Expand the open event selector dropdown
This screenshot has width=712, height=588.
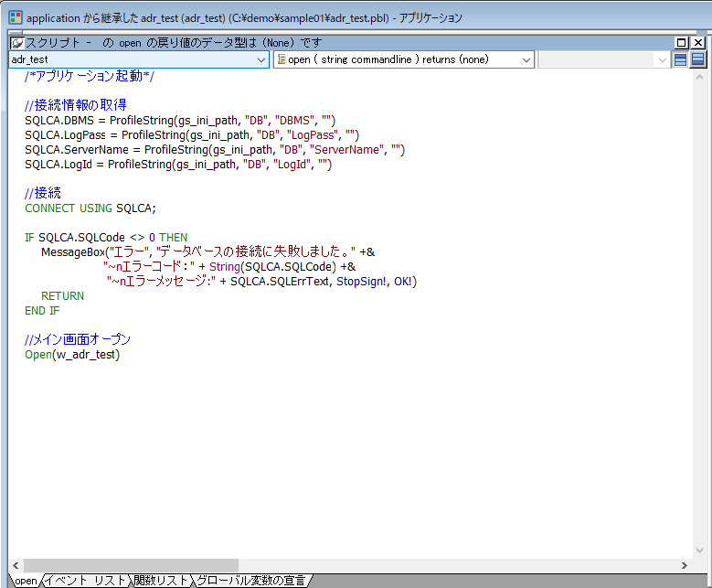(x=526, y=59)
